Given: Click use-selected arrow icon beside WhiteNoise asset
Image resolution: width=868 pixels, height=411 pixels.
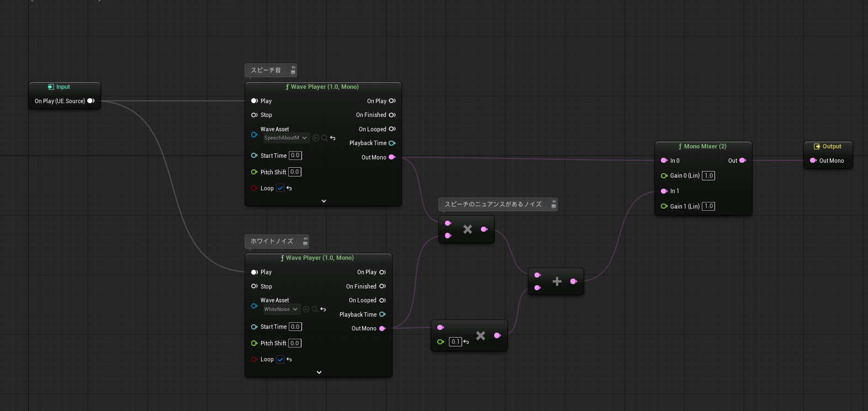Looking at the screenshot, I should point(306,309).
